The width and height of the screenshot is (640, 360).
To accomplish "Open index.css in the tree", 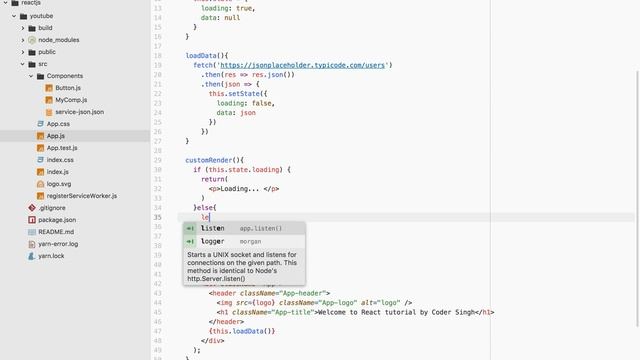I will pyautogui.click(x=60, y=160).
